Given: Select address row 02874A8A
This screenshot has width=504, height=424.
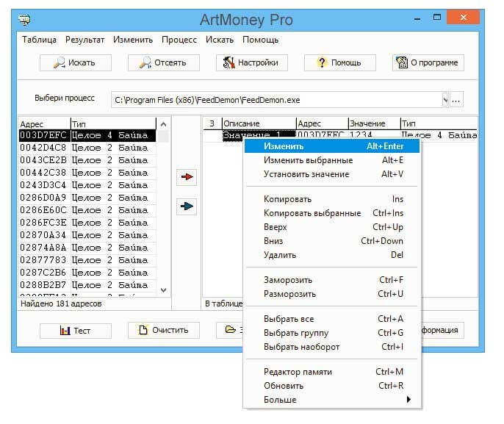Looking at the screenshot, I should pyautogui.click(x=87, y=248).
